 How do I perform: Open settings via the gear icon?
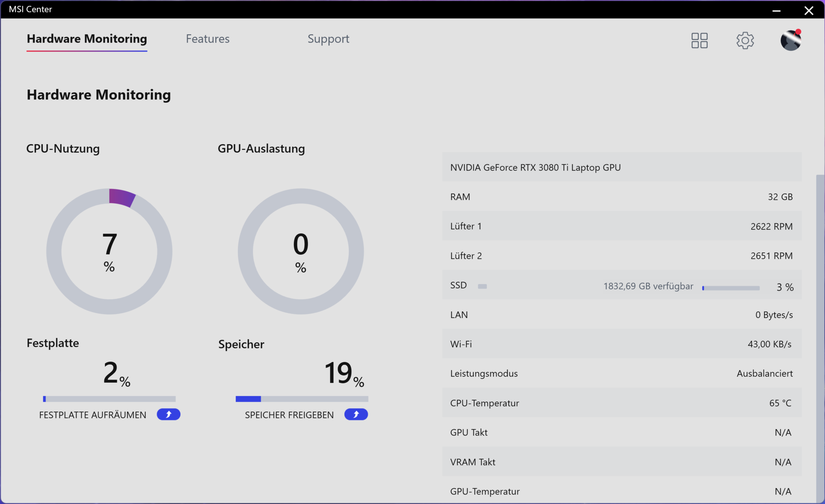pyautogui.click(x=745, y=40)
